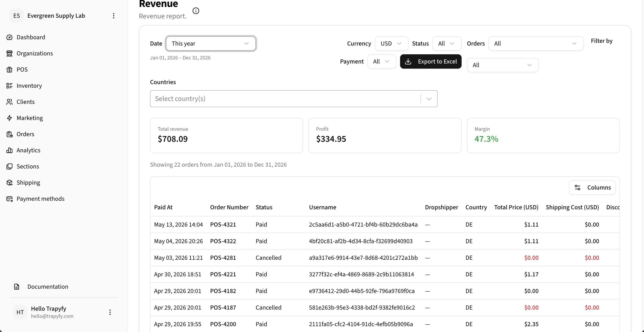Click the Columns button

[592, 188]
